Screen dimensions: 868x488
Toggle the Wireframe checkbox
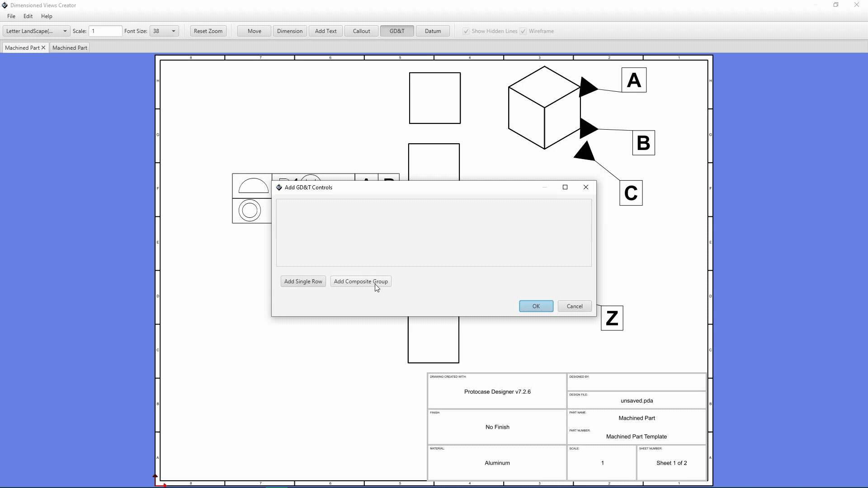[523, 31]
